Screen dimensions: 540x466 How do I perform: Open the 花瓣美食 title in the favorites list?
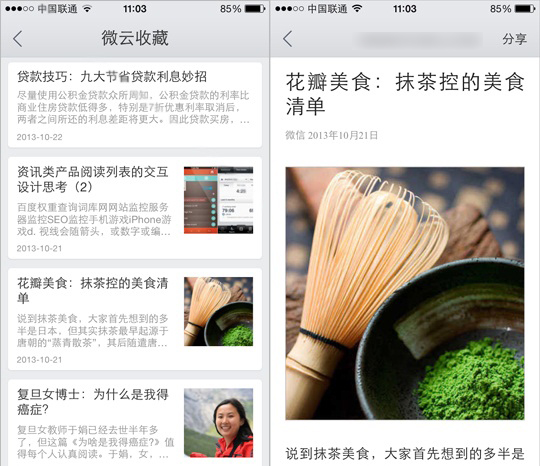(93, 290)
